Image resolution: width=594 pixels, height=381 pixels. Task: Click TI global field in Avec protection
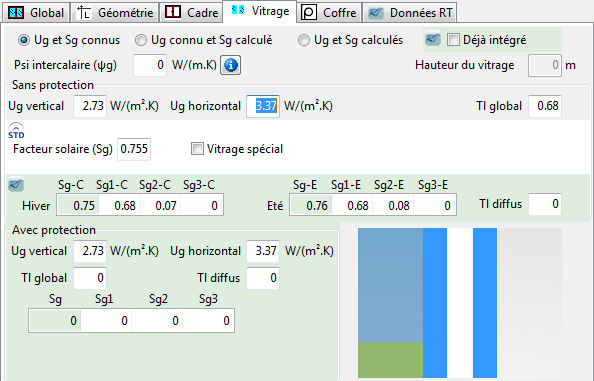point(90,278)
